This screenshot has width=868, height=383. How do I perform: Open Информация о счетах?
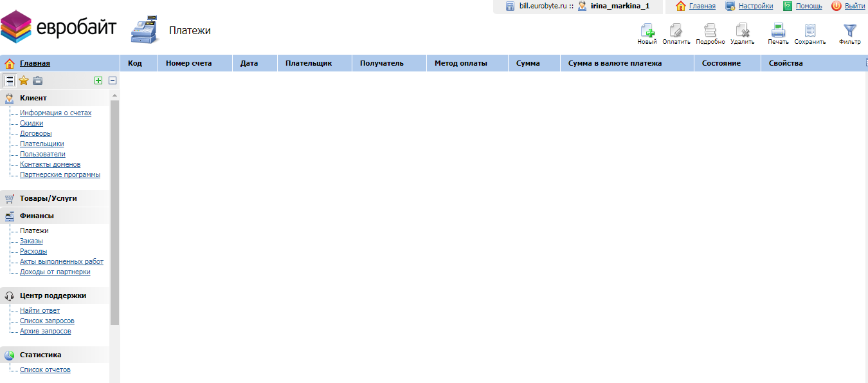click(x=55, y=113)
